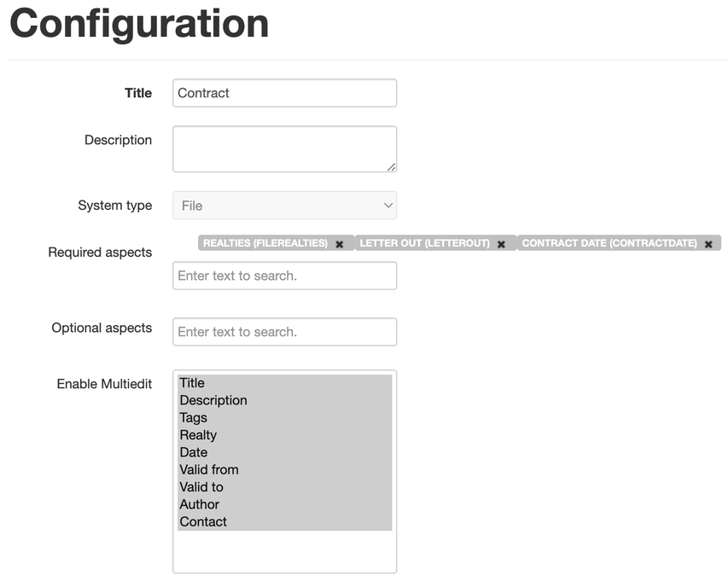Choose Author in the Multiedit list
This screenshot has height=587, width=728.
tap(200, 504)
